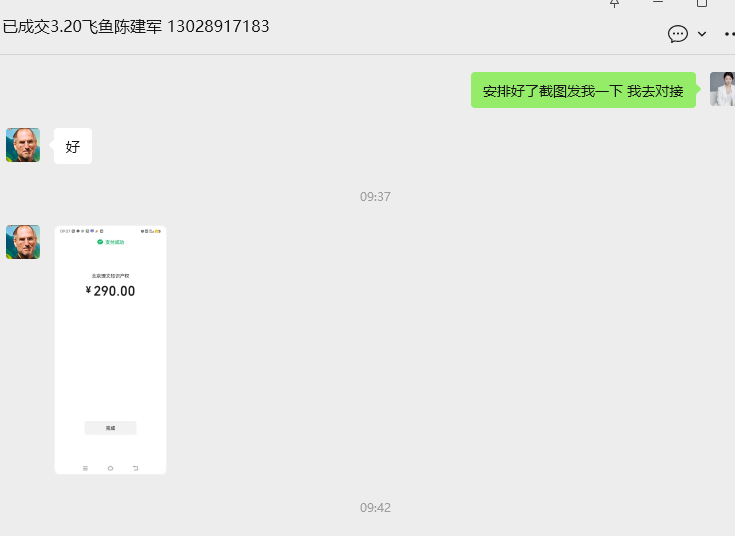Click 支付成功 header in the screenshot
This screenshot has height=536, width=735.
pos(111,242)
